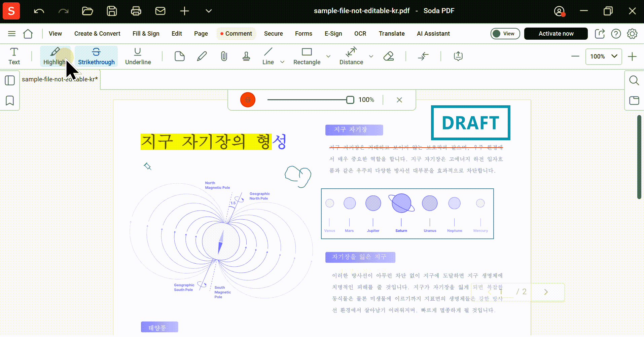Save the document
The width and height of the screenshot is (644, 337).
(112, 11)
